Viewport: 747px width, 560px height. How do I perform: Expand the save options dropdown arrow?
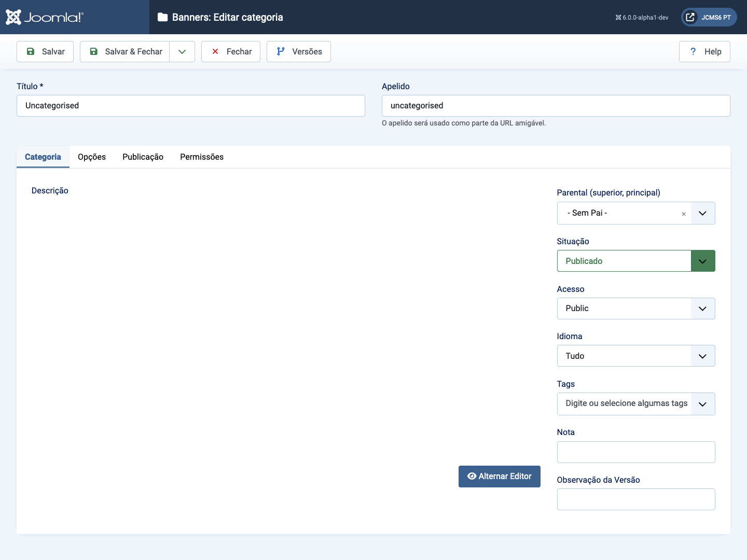click(182, 51)
